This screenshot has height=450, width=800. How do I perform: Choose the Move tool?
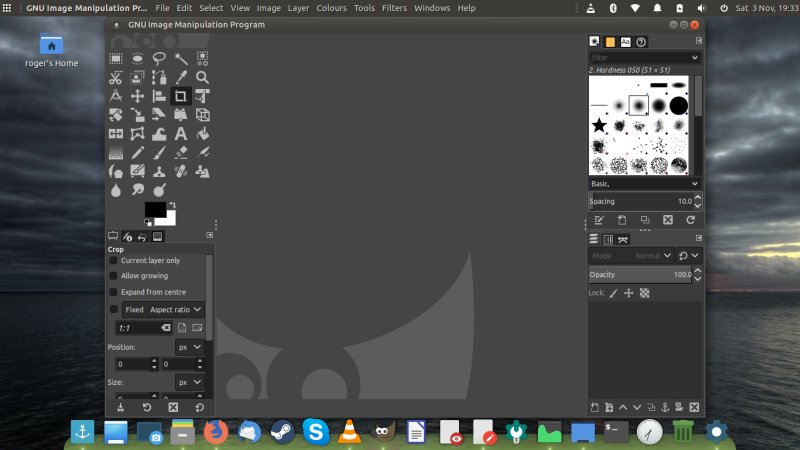(137, 96)
